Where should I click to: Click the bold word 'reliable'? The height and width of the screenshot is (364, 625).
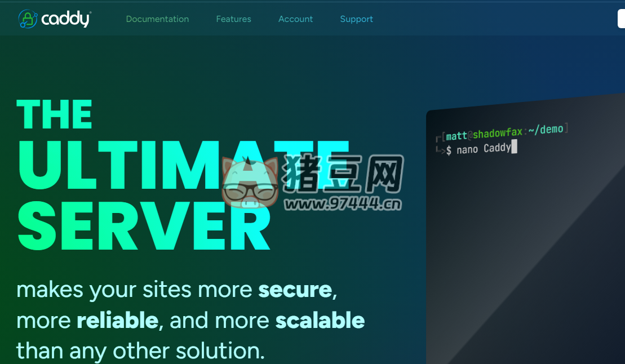click(118, 321)
